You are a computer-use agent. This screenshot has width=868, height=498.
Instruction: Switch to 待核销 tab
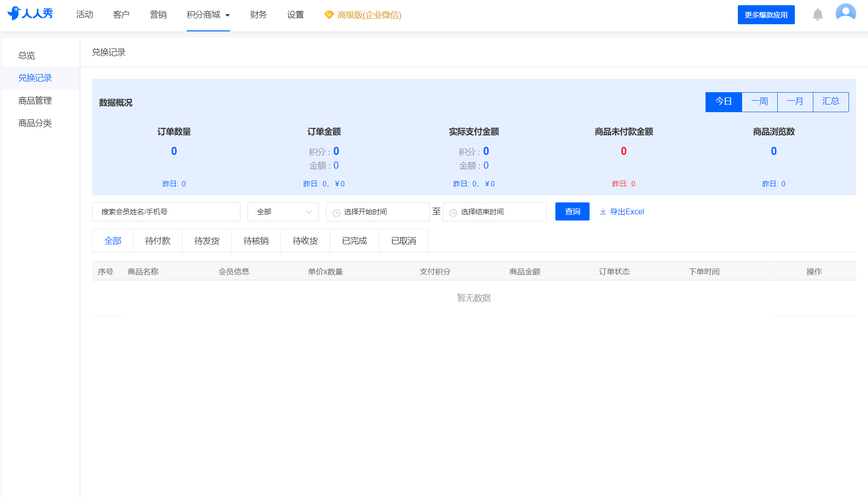(256, 241)
